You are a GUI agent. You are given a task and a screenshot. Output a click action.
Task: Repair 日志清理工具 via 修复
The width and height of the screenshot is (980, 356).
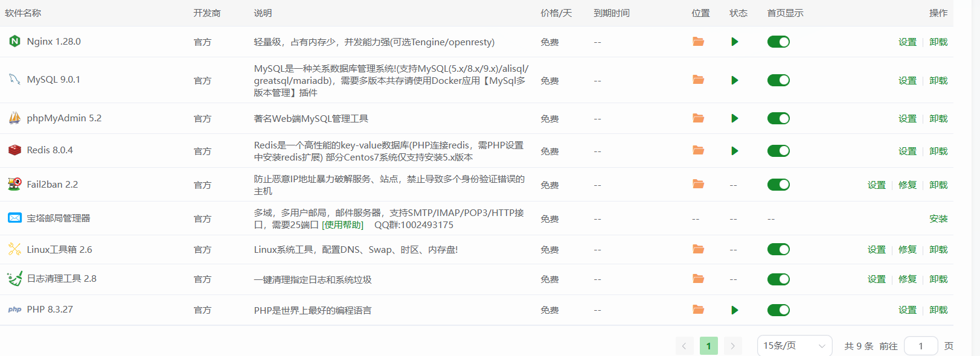pyautogui.click(x=908, y=279)
